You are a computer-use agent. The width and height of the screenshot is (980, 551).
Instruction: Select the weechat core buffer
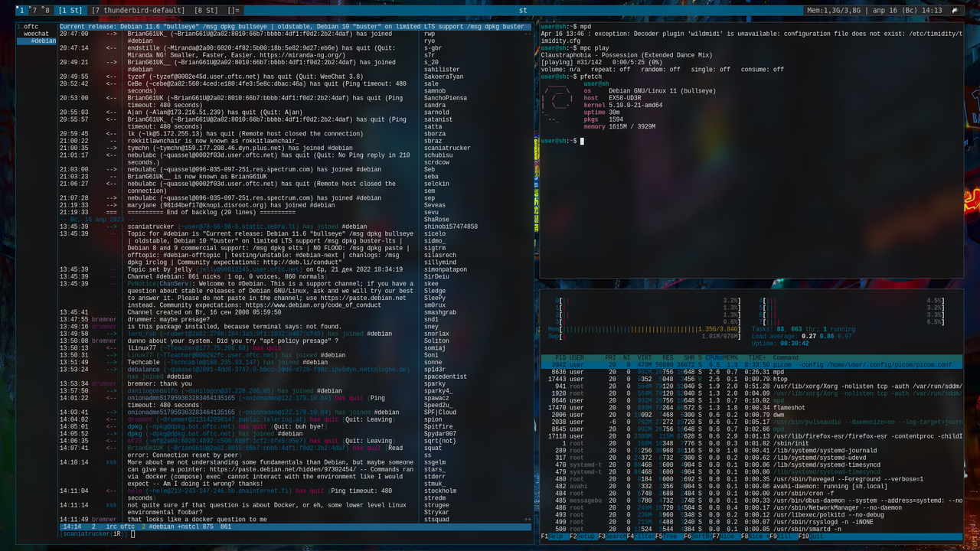(36, 34)
